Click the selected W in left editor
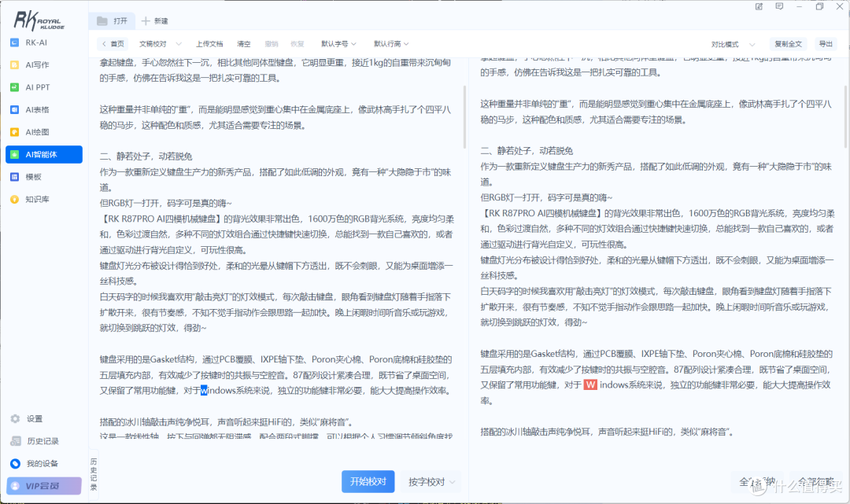The height and width of the screenshot is (504, 850). (x=204, y=390)
